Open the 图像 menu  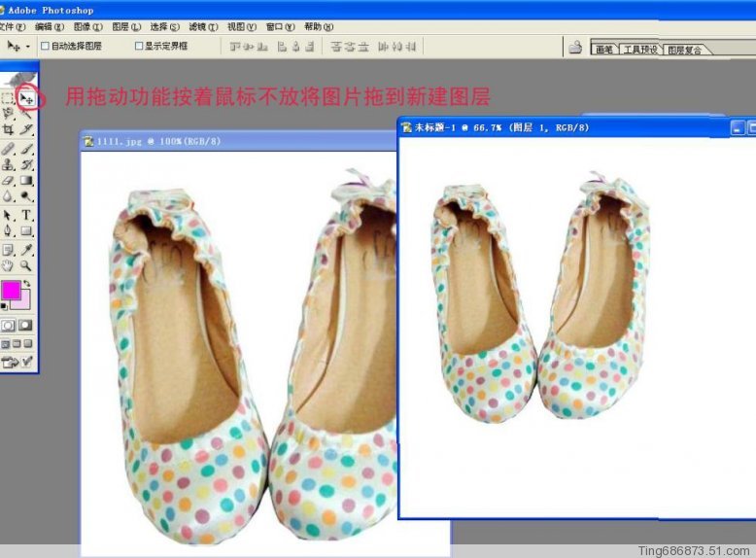[87, 26]
